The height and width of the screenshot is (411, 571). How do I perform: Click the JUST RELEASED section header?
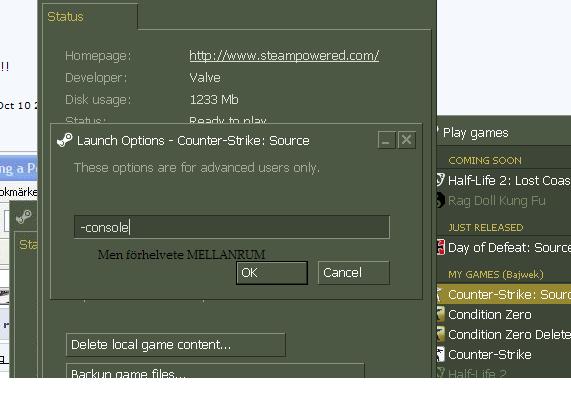485,228
